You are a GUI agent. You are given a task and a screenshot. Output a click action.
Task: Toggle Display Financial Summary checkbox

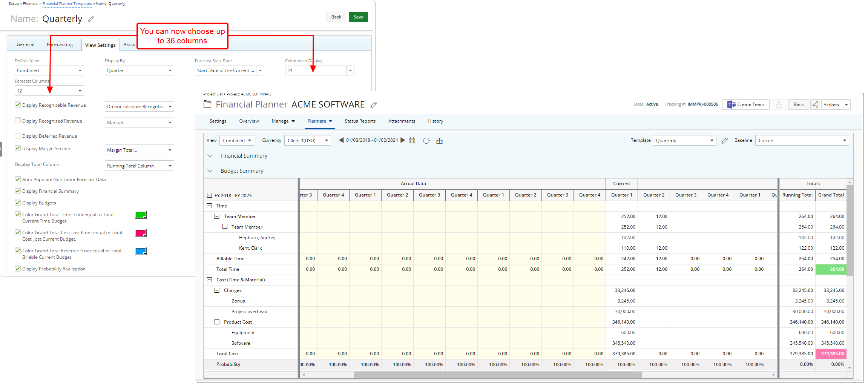click(18, 191)
